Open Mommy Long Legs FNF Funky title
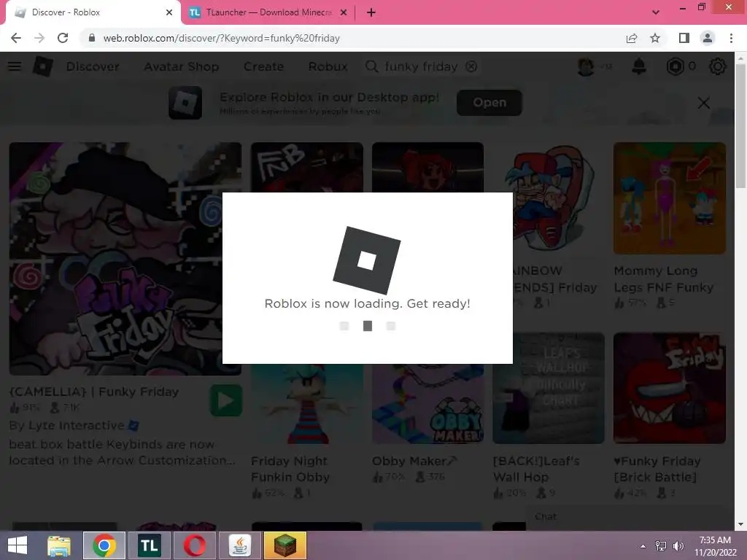 coord(664,279)
